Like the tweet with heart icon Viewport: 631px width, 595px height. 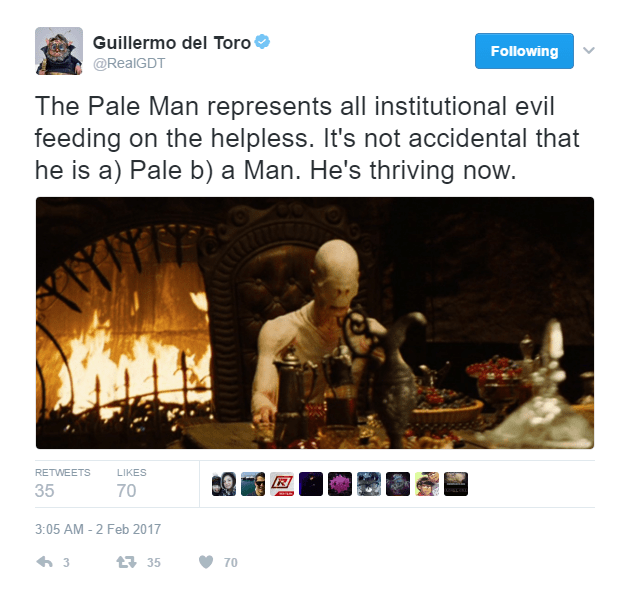[x=206, y=562]
